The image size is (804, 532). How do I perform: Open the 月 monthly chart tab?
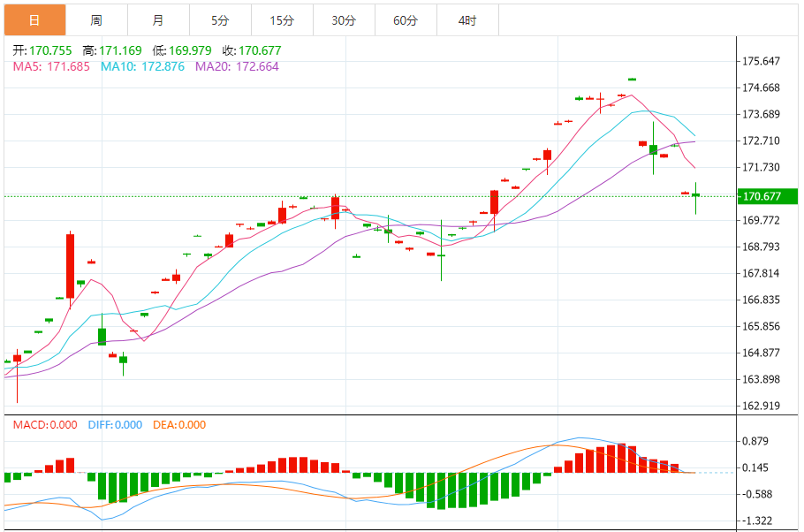click(x=158, y=20)
